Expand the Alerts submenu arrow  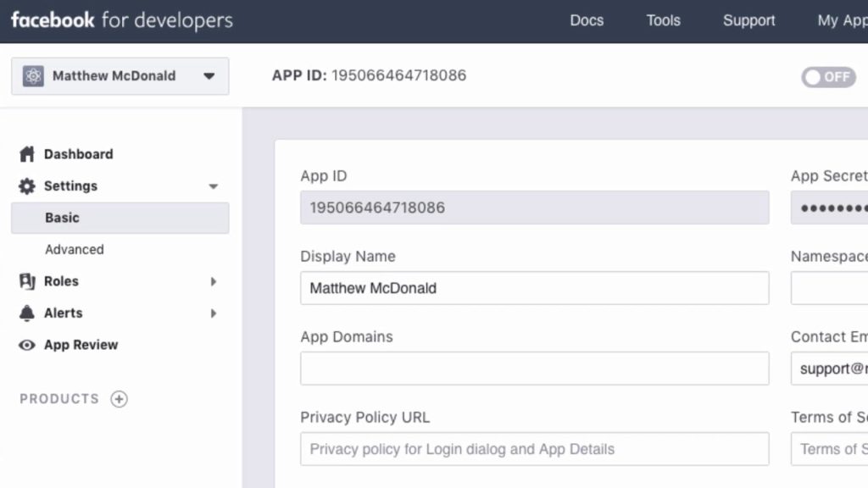[x=214, y=313]
